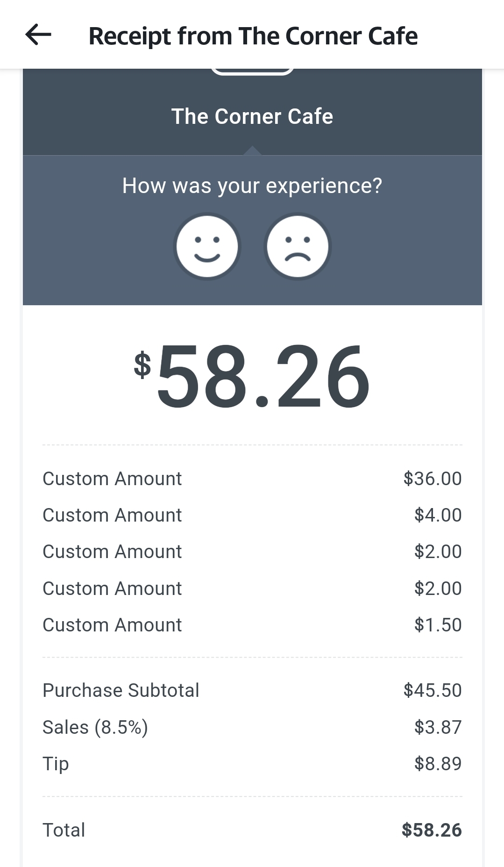Tap the Tip label
Viewport: 504px width, 867px height.
(x=56, y=764)
